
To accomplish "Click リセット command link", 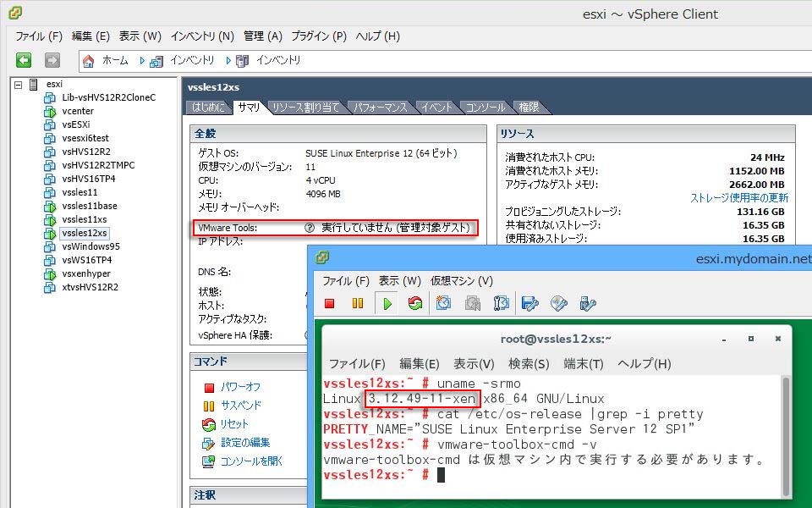I will pos(234,424).
